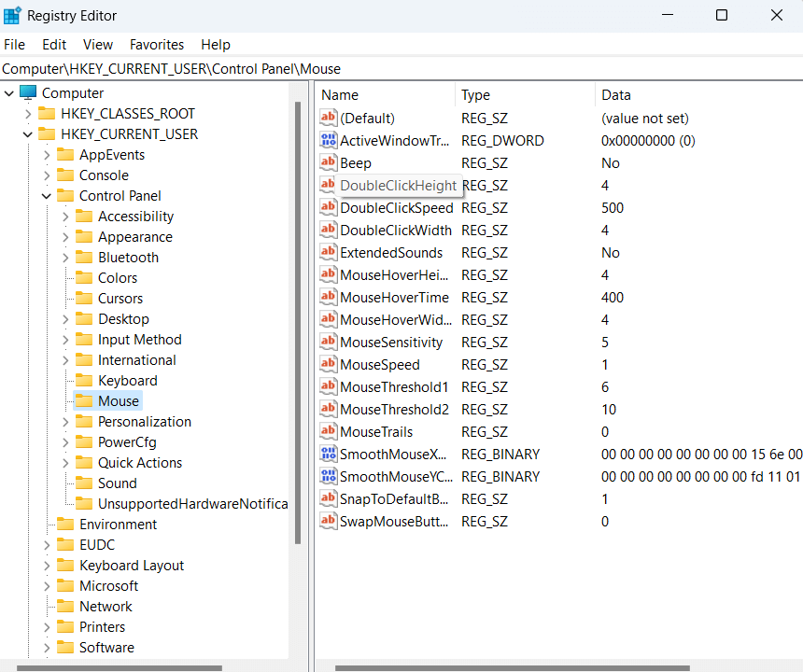This screenshot has width=803, height=672.
Task: Collapse the Control Panel tree node
Action: (x=46, y=196)
